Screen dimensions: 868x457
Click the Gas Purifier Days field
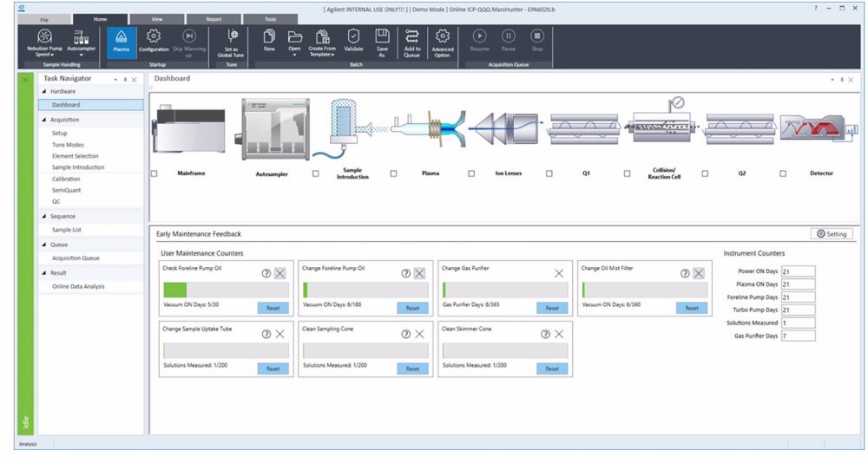pyautogui.click(x=798, y=336)
